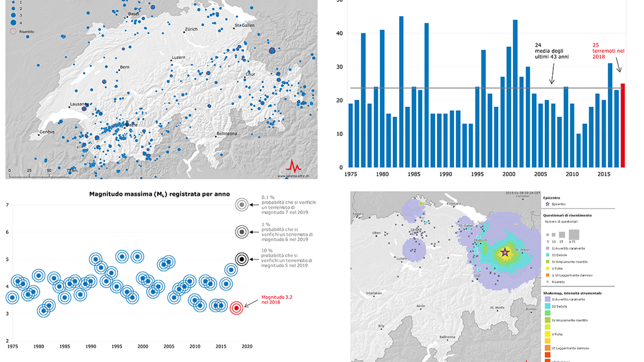Click the 'Magnitudo 3.2 nel 2018' red label
This screenshot has height=362, width=644.
pyautogui.click(x=277, y=300)
